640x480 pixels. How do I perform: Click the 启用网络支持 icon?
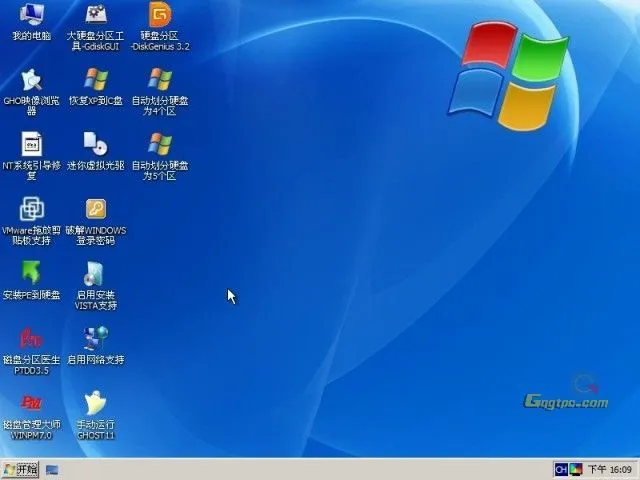pos(95,338)
